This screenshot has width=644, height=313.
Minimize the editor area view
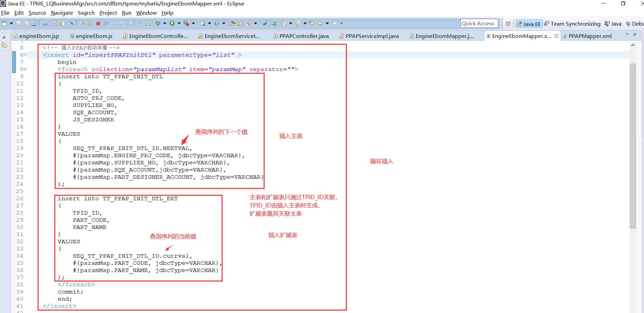(627, 34)
